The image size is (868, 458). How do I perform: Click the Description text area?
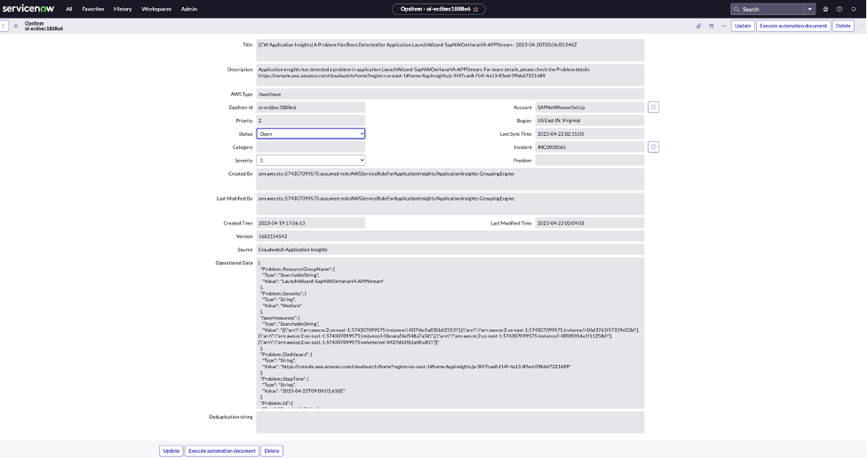[x=450, y=75]
